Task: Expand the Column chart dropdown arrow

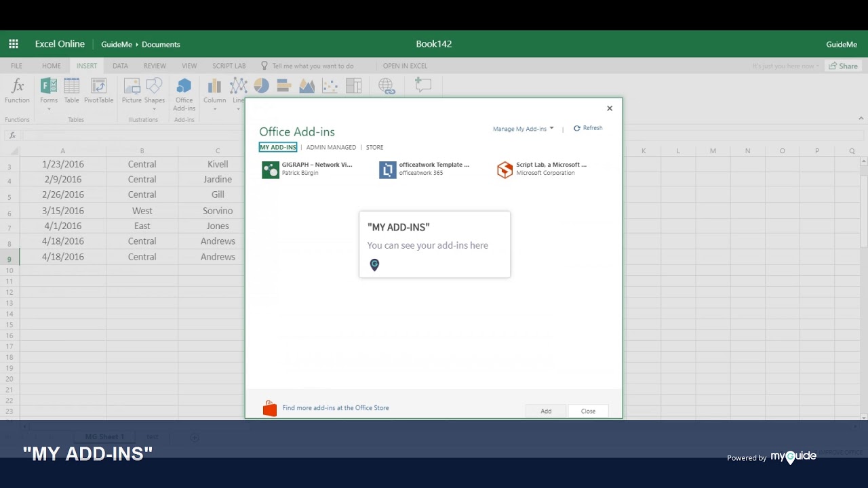Action: (x=214, y=109)
